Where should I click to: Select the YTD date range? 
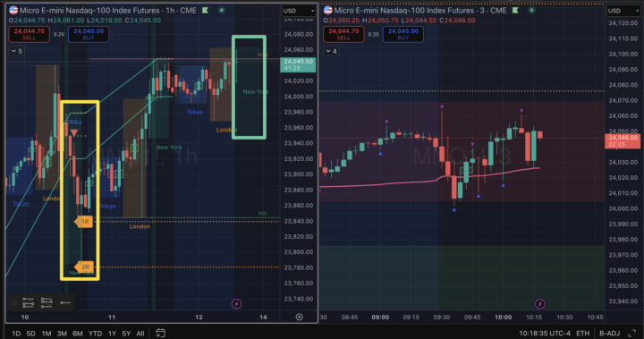pyautogui.click(x=96, y=334)
